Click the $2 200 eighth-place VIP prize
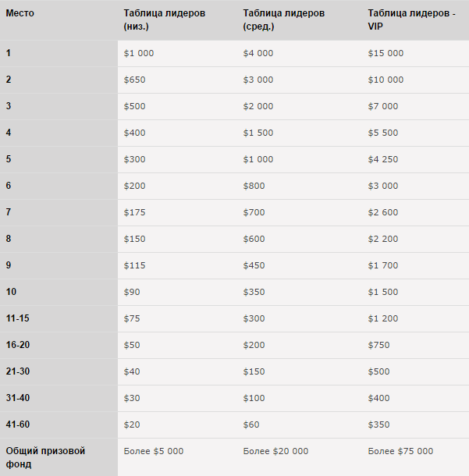469x476 pixels. pos(383,239)
